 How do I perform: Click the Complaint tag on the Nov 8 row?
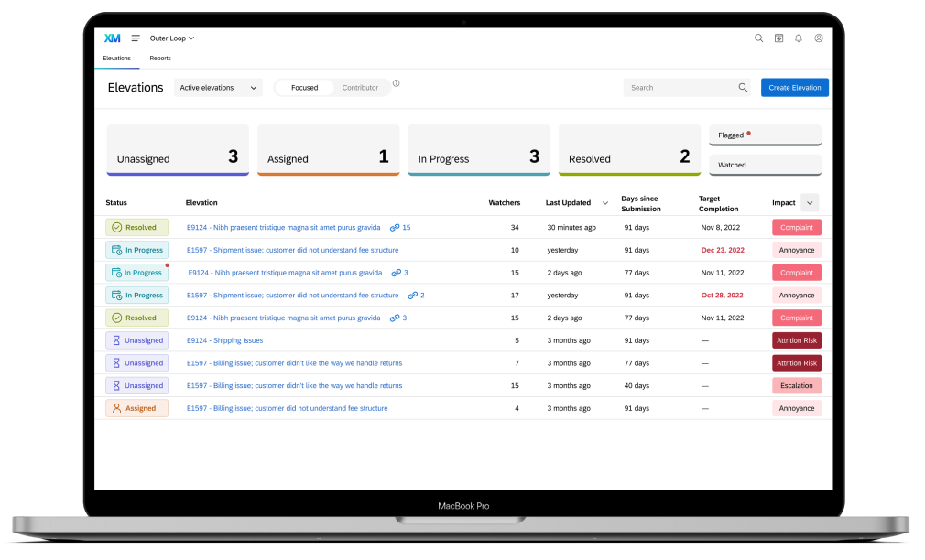797,228
